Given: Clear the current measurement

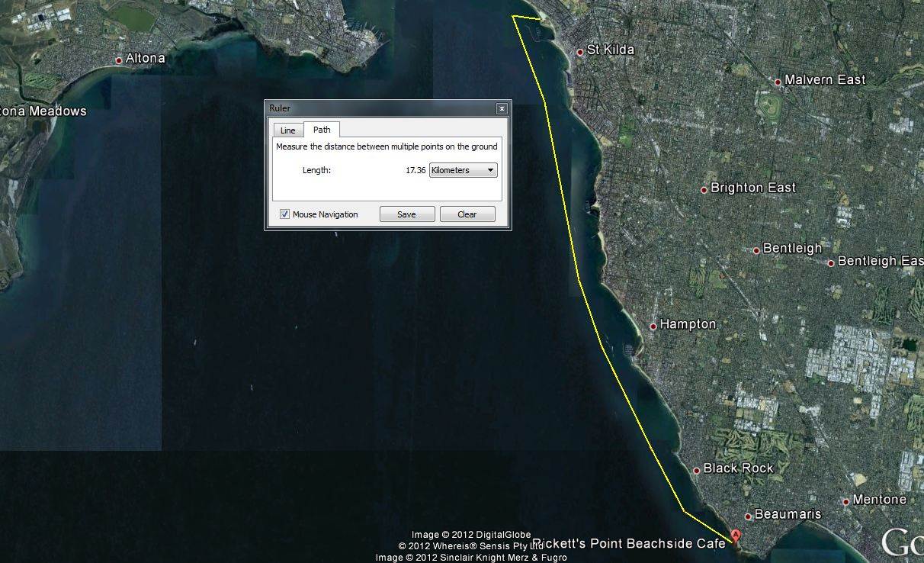Looking at the screenshot, I should coord(467,214).
